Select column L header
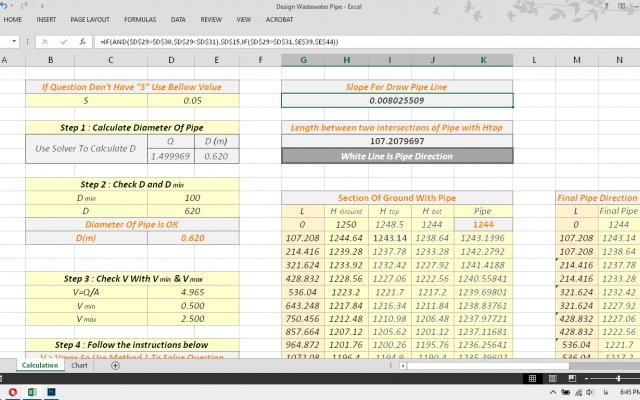The height and width of the screenshot is (400, 640). [x=534, y=60]
